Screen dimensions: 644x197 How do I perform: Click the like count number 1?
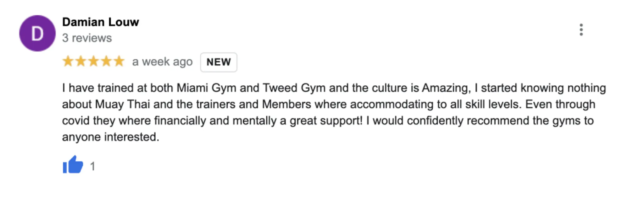[x=92, y=166]
